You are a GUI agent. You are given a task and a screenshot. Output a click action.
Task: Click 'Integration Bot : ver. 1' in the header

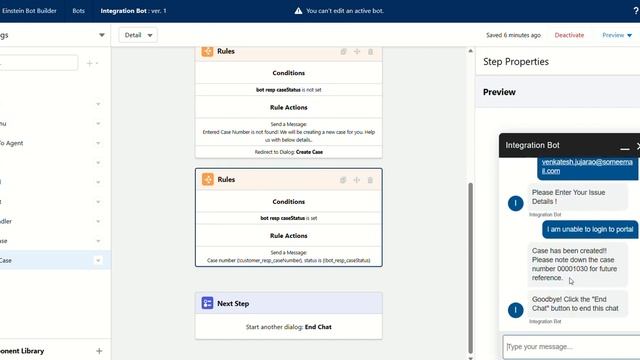[x=133, y=11]
